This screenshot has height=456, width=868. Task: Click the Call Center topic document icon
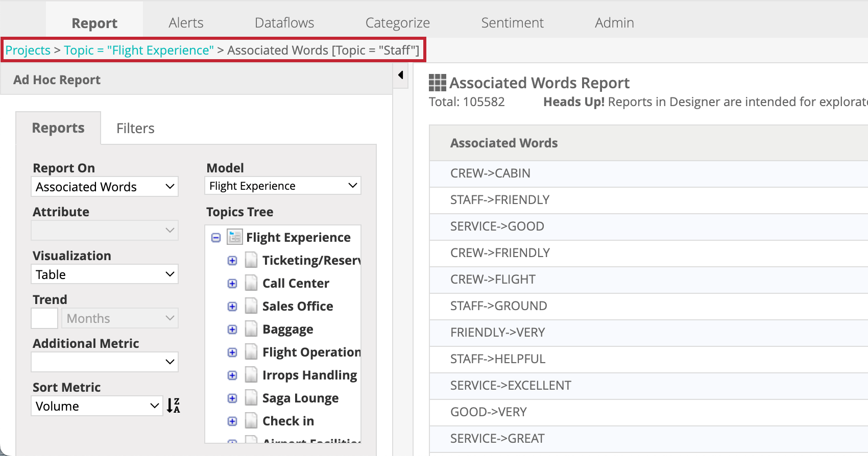coord(251,283)
